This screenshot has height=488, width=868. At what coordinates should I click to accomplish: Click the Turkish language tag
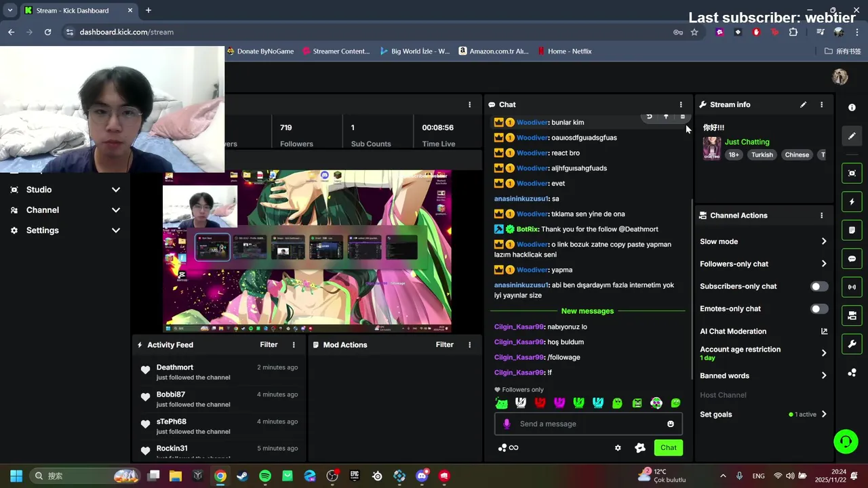(762, 155)
